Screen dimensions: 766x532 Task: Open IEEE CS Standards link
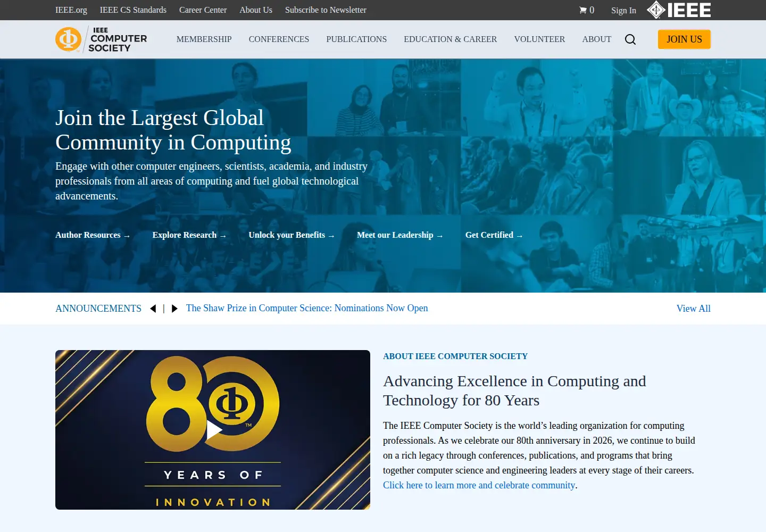point(133,10)
